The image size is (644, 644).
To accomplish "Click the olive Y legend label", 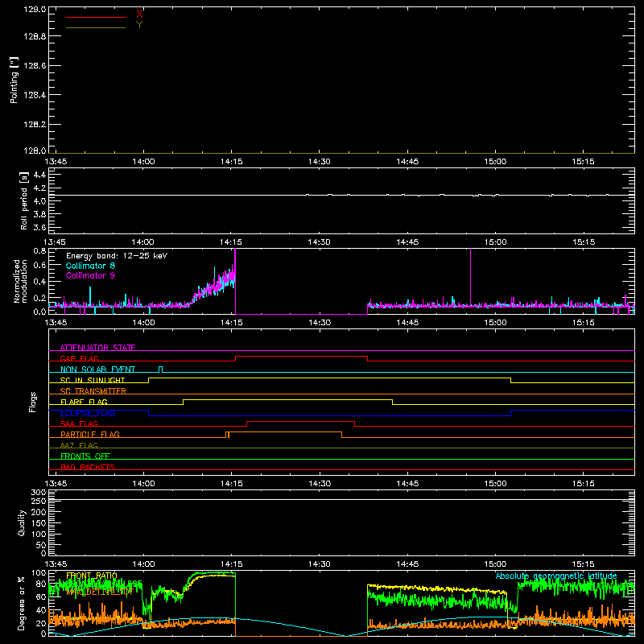I will 139,25.
